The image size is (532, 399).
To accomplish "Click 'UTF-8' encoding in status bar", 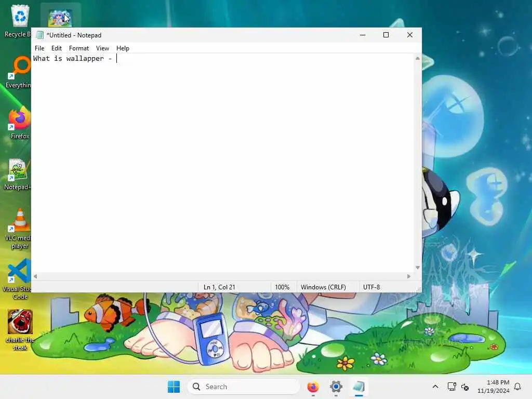I will coord(371,287).
